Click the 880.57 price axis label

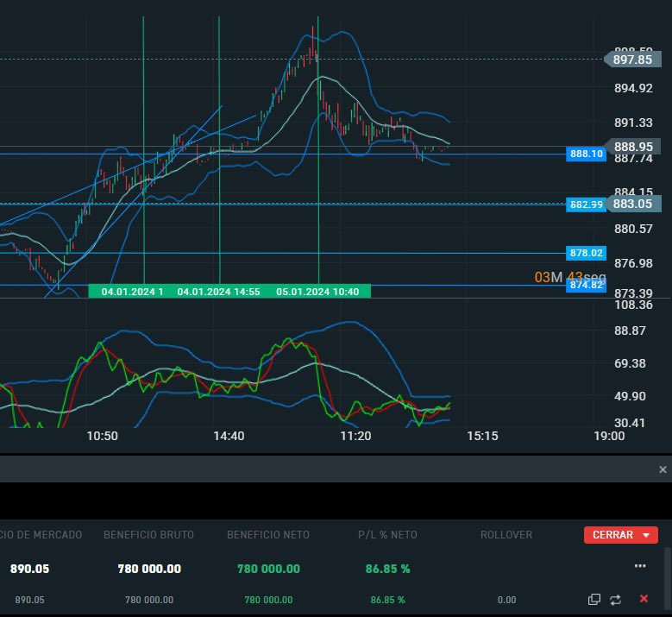tap(633, 229)
